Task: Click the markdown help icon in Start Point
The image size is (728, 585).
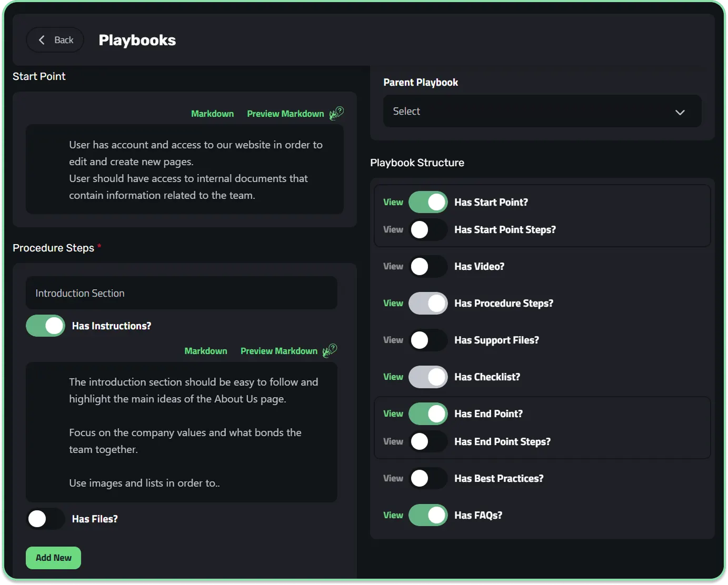Action: pyautogui.click(x=336, y=113)
